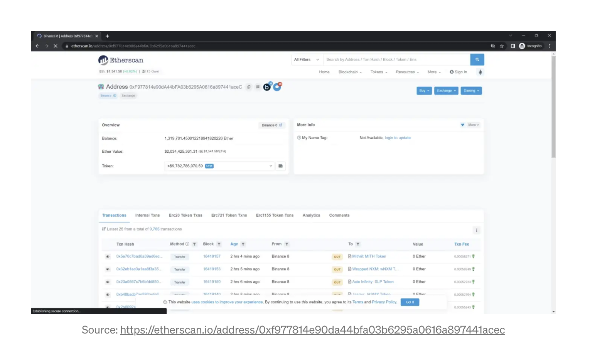Click the filter icon next to Method

(194, 244)
